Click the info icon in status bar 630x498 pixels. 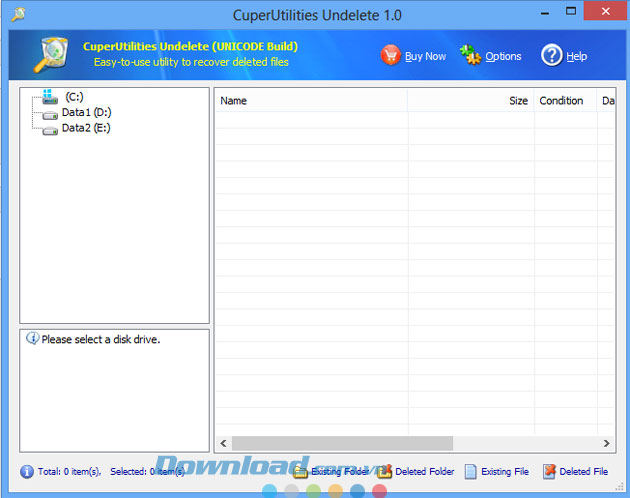[x=27, y=471]
